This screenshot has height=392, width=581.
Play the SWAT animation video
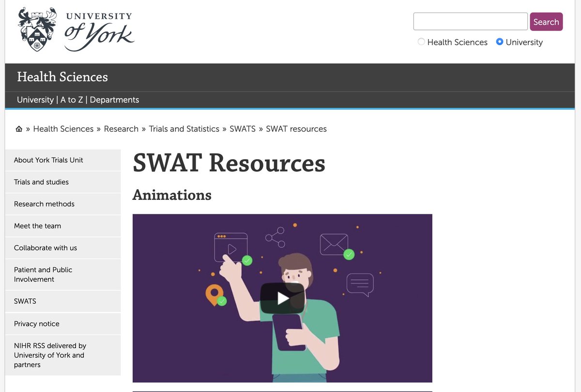coord(282,299)
